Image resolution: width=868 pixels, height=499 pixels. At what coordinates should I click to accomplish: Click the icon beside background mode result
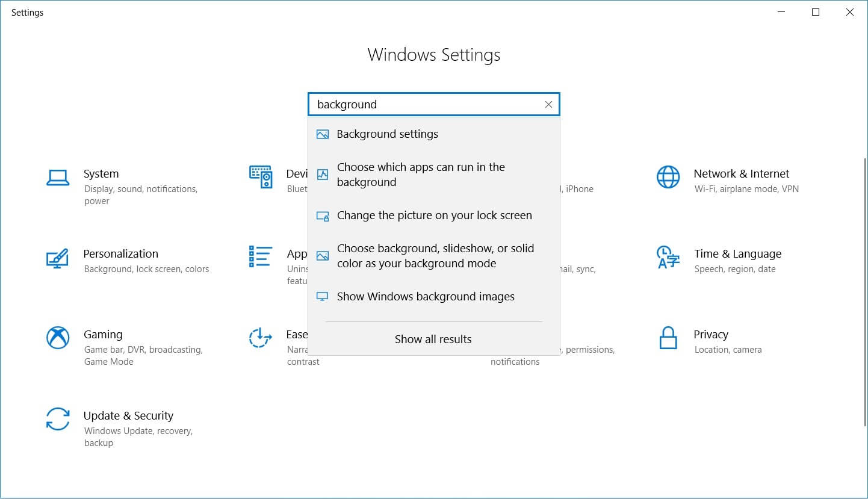point(323,256)
